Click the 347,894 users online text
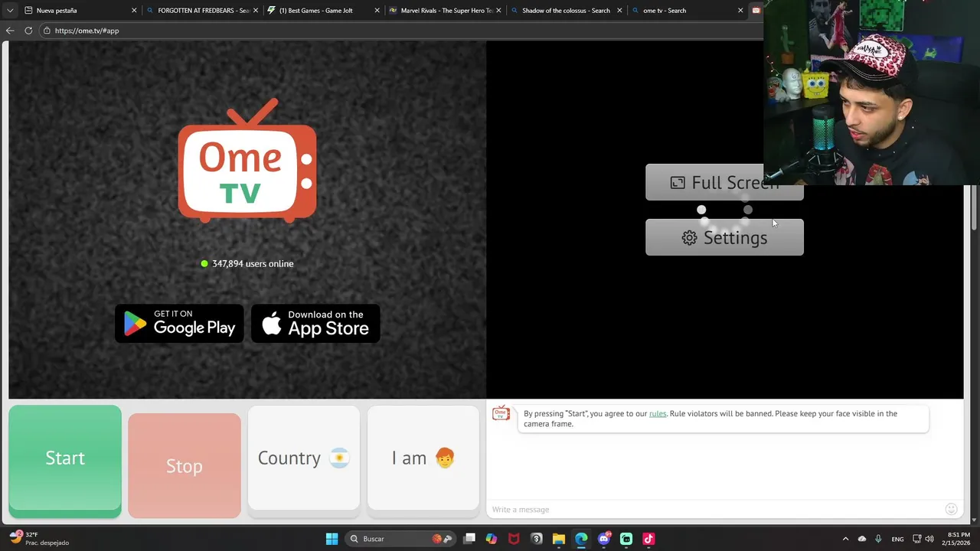Viewport: 980px width, 551px height. [253, 263]
